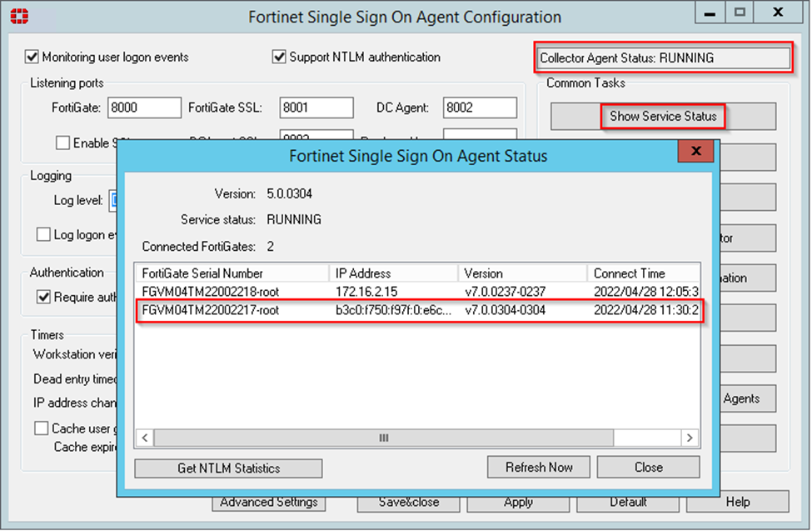Close the Agent Status dialog with red X
Image resolution: width=812 pixels, height=531 pixels.
pos(696,151)
